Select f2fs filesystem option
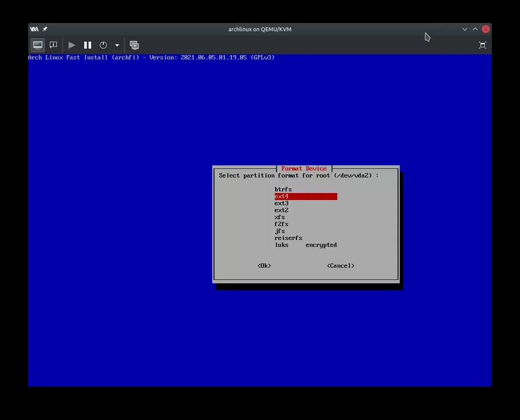520x420 pixels. (281, 224)
